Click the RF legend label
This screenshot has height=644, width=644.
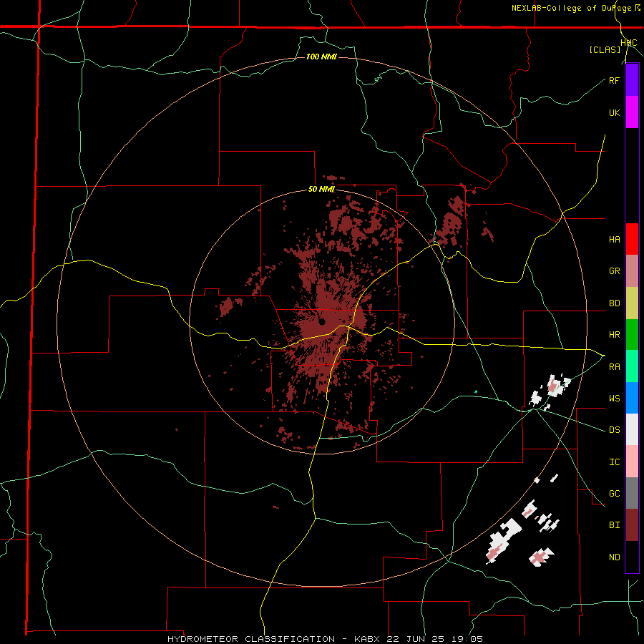(x=614, y=80)
